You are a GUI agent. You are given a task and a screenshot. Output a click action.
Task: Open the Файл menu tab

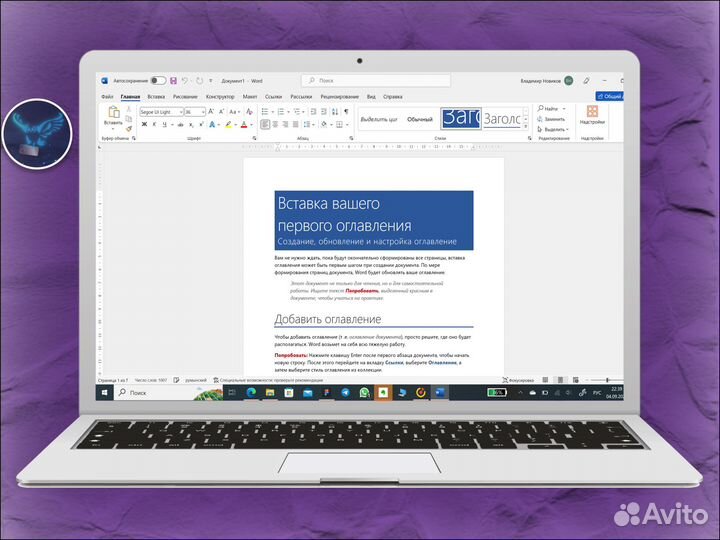click(107, 97)
